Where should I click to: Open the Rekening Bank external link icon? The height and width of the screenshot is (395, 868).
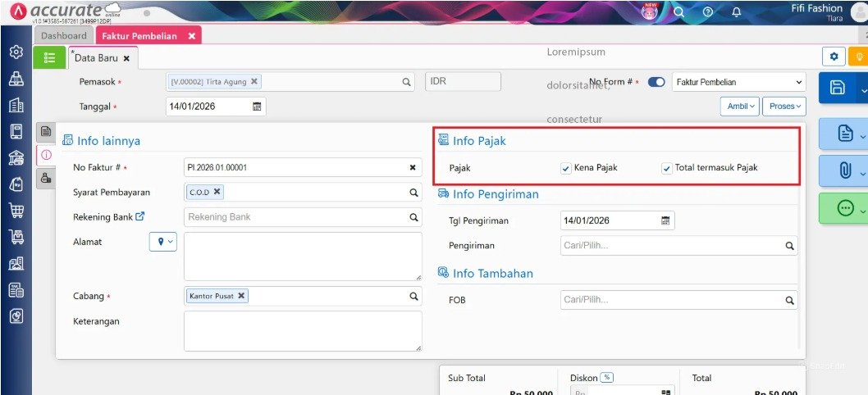click(140, 217)
